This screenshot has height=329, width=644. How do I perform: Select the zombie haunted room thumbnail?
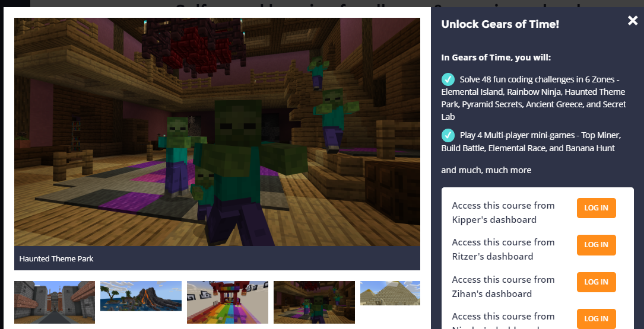[x=314, y=302]
